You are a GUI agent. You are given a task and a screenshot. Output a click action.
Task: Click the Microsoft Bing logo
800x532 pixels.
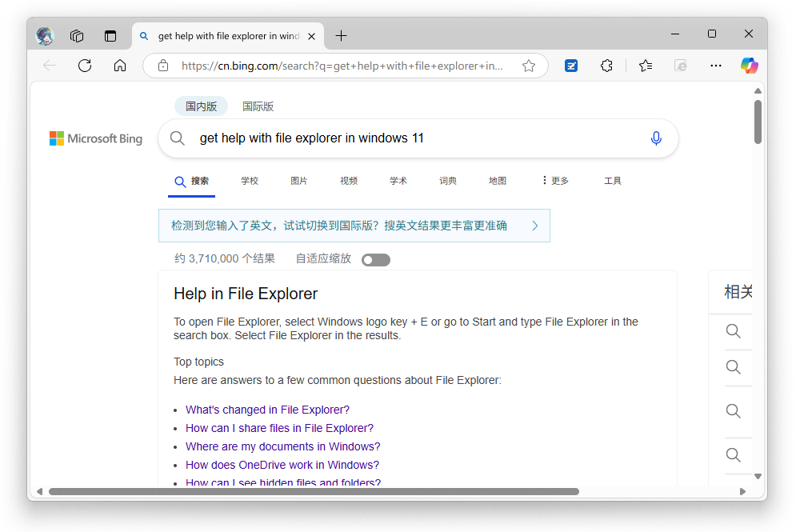[95, 138]
